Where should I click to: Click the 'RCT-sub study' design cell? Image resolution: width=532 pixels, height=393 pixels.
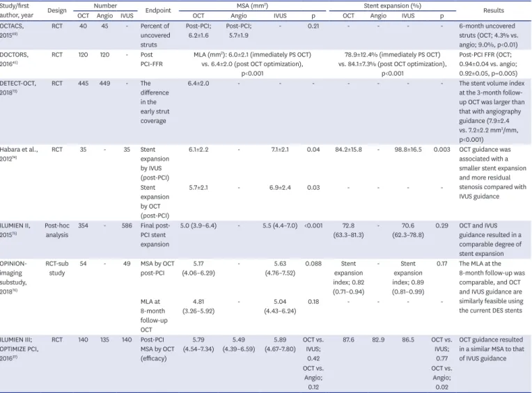pos(57,268)
